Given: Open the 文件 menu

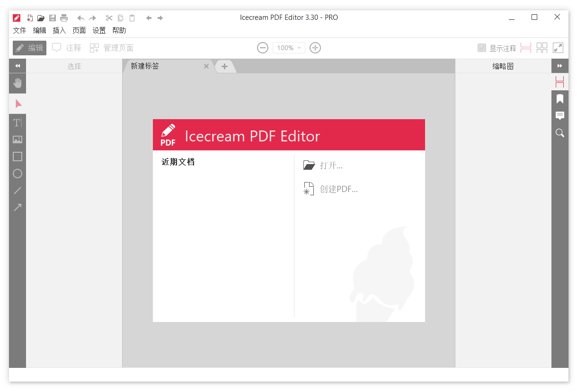Looking at the screenshot, I should (x=19, y=30).
